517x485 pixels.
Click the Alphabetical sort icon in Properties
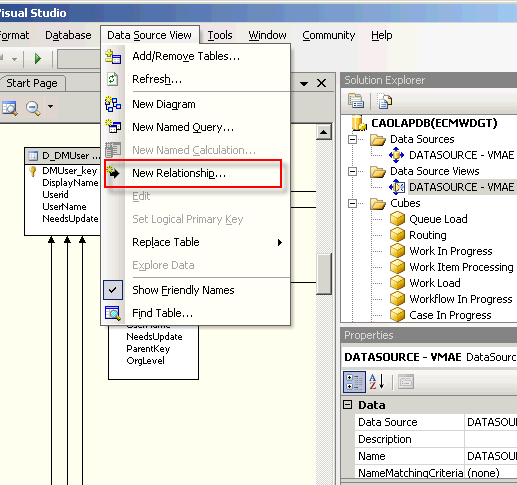pos(377,381)
